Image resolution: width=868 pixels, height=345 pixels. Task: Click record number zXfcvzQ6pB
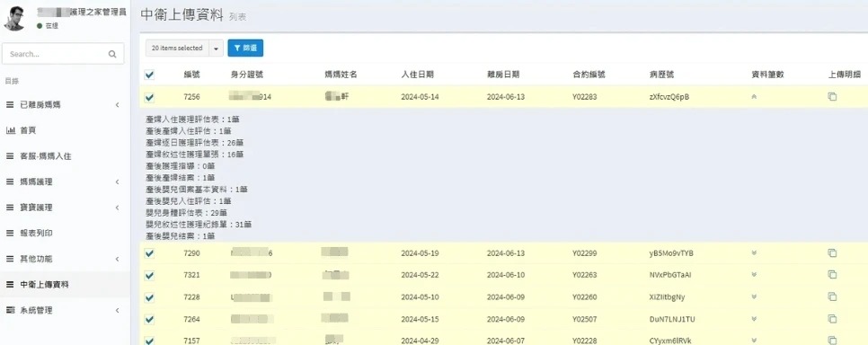click(669, 97)
